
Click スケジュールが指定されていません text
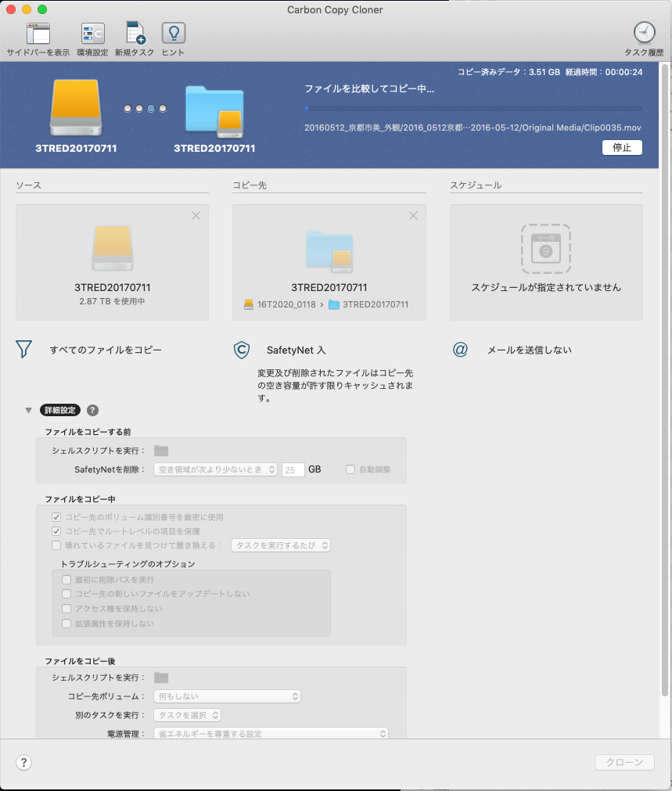point(546,288)
